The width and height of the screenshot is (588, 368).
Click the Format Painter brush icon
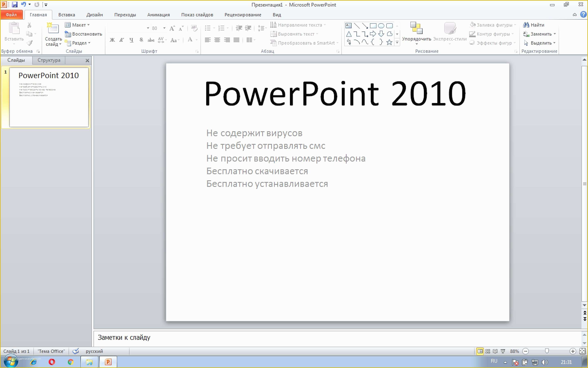[x=30, y=43]
